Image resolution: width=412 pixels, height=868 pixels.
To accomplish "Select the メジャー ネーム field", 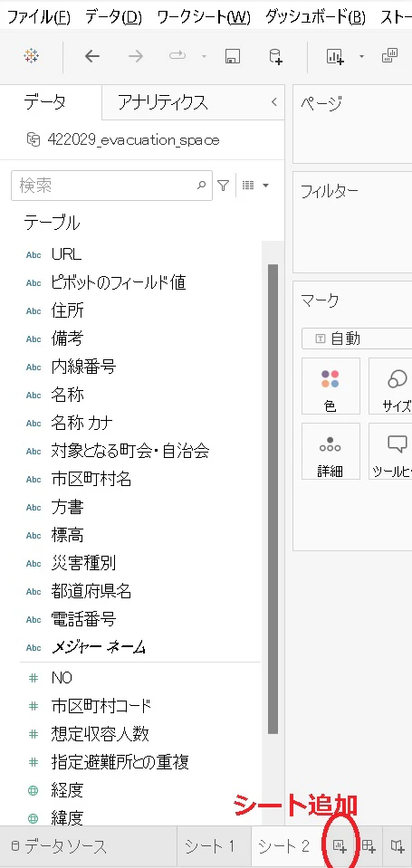I will (98, 647).
